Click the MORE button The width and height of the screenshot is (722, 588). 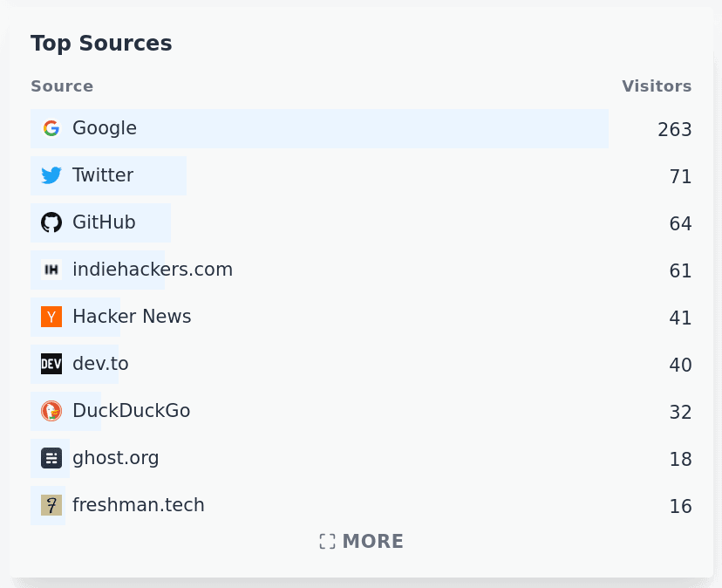[x=361, y=541]
